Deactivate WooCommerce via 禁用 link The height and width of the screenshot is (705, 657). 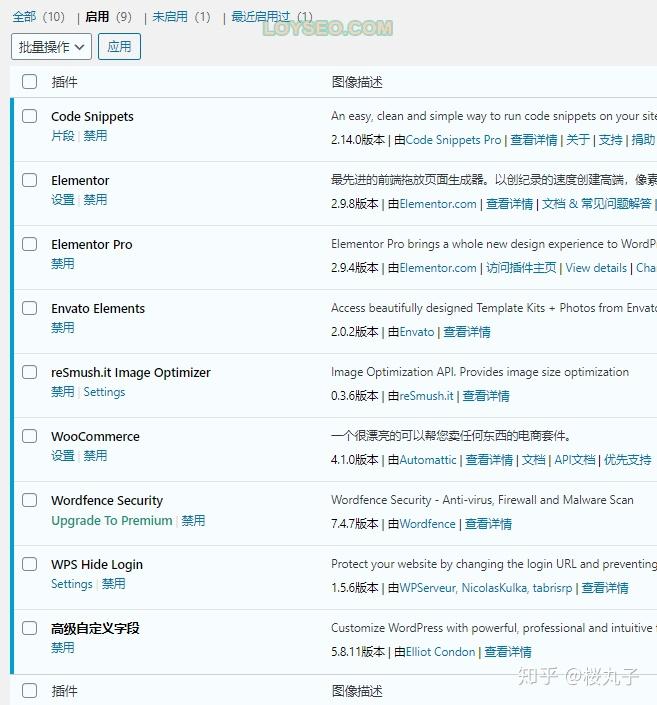[x=95, y=456]
